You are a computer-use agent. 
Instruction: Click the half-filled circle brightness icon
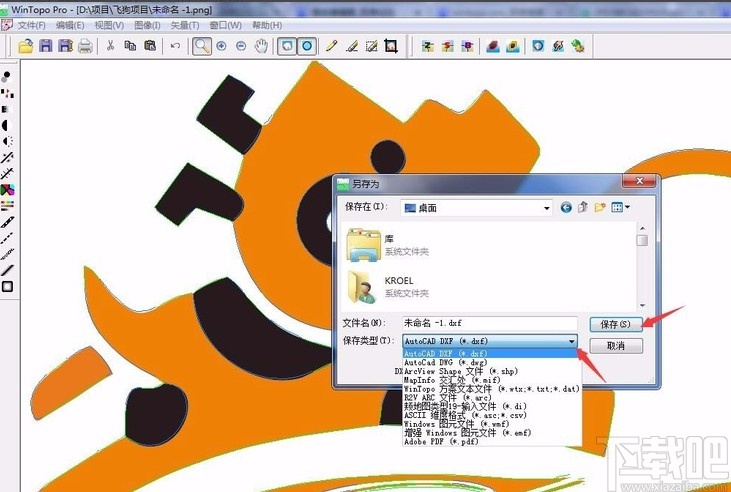click(x=7, y=125)
